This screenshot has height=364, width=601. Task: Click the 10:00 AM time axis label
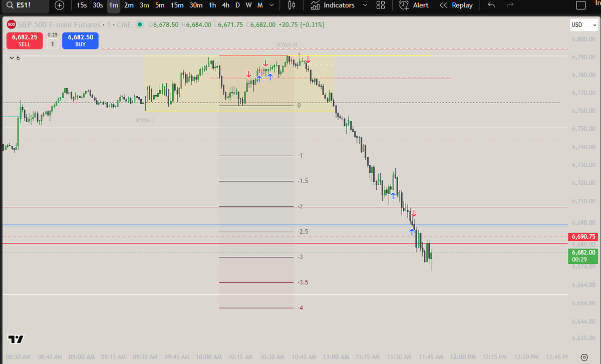[209, 357]
